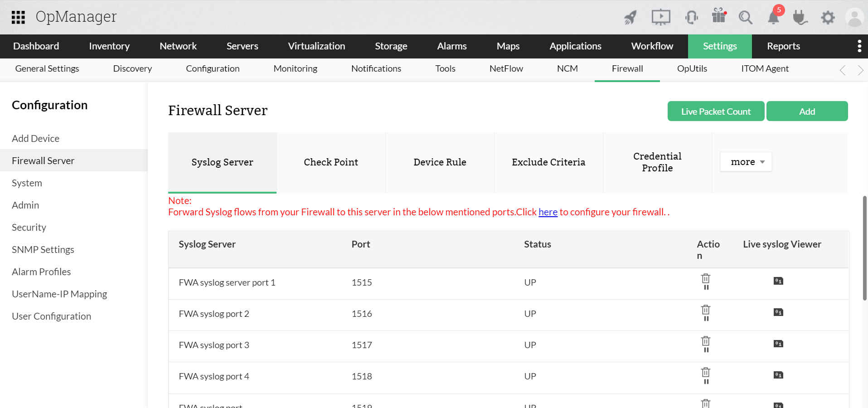This screenshot has width=868, height=408.
Task: Click the gift box icon
Action: pyautogui.click(x=719, y=15)
